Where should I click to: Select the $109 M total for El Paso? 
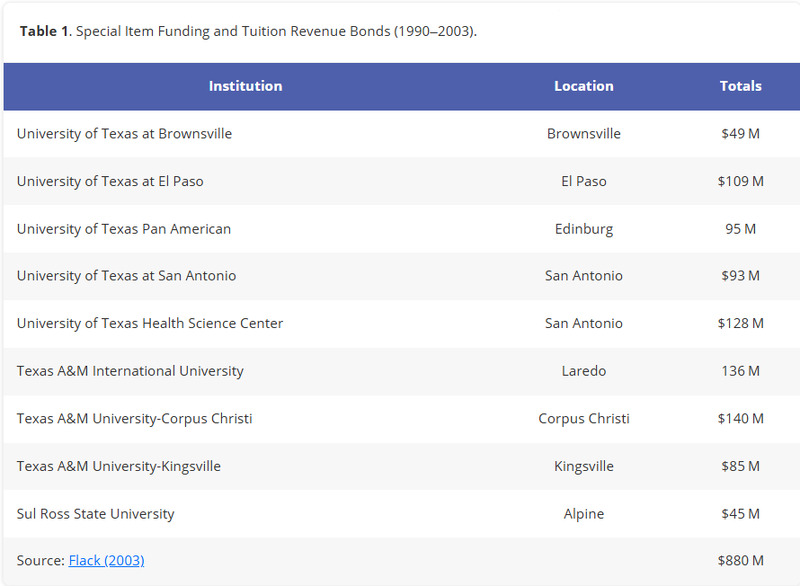pyautogui.click(x=740, y=182)
